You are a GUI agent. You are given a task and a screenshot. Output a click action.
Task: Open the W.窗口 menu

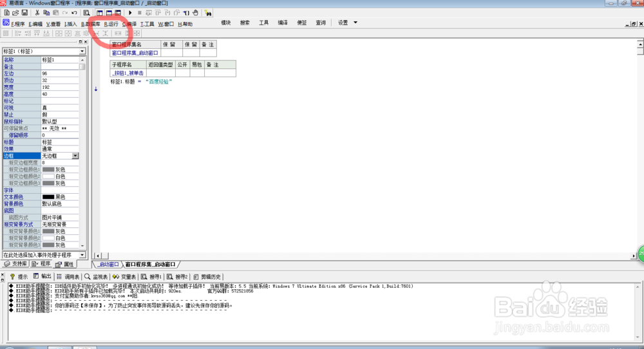[166, 24]
